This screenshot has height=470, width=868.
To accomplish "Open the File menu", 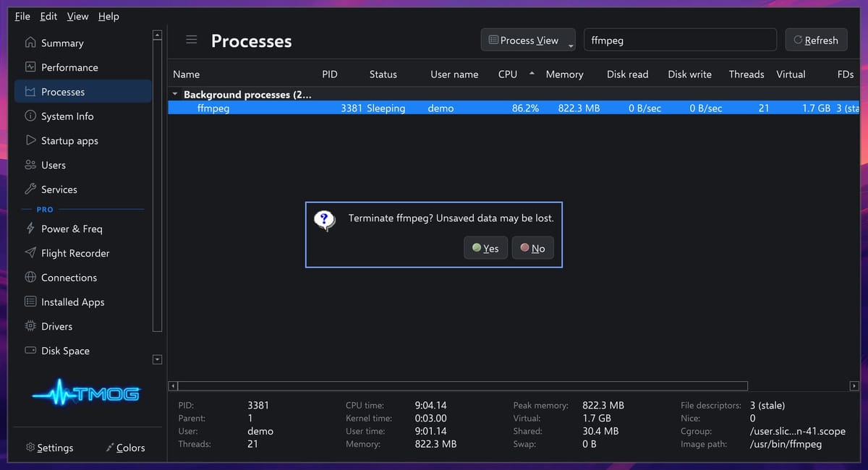I will [x=22, y=16].
